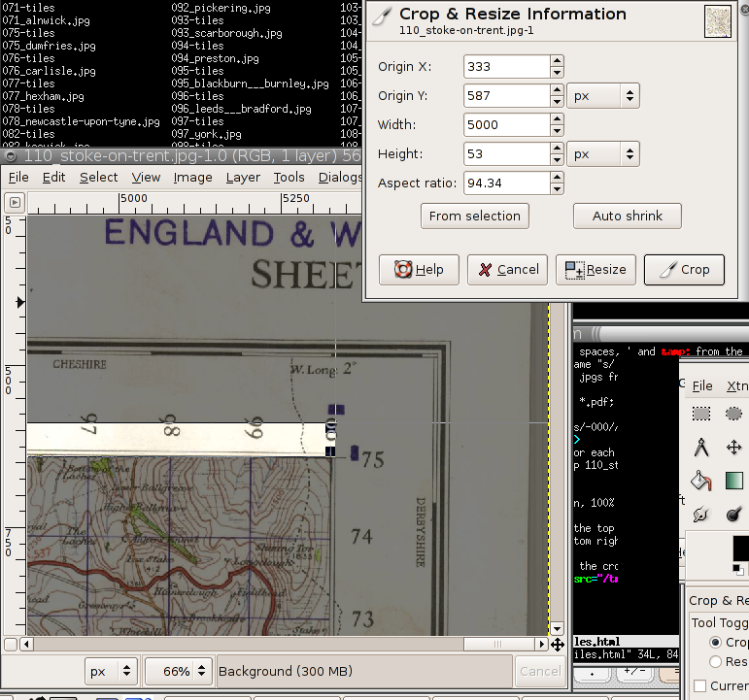Open the 66% zoom dropdown
Viewport: 749px width, 700px height.
click(x=178, y=671)
